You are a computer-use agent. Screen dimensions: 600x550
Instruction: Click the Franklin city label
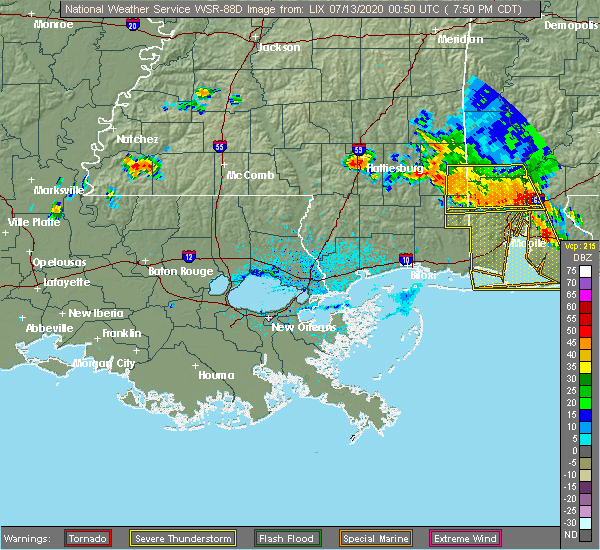(x=122, y=333)
